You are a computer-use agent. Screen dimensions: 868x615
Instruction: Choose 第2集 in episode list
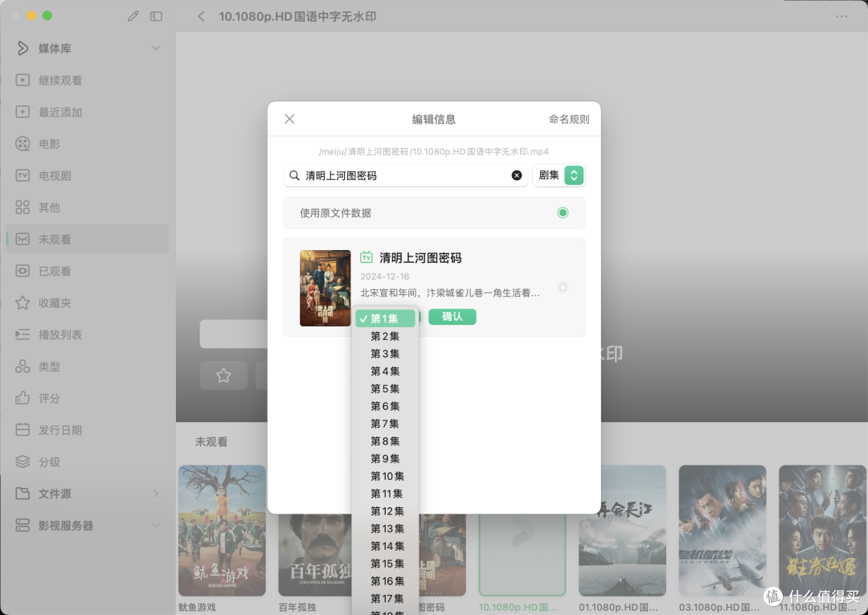click(385, 336)
